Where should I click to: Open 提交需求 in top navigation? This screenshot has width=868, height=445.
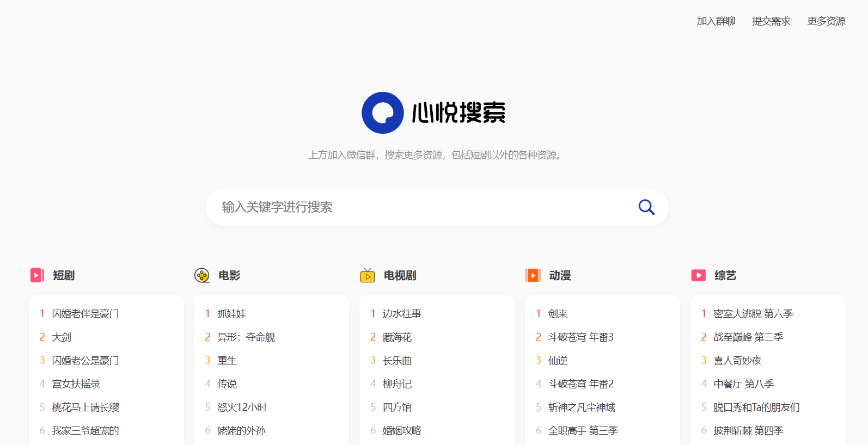click(x=771, y=21)
